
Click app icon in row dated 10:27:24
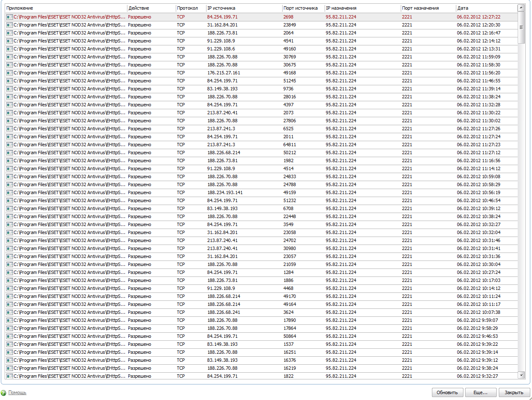coord(10,273)
